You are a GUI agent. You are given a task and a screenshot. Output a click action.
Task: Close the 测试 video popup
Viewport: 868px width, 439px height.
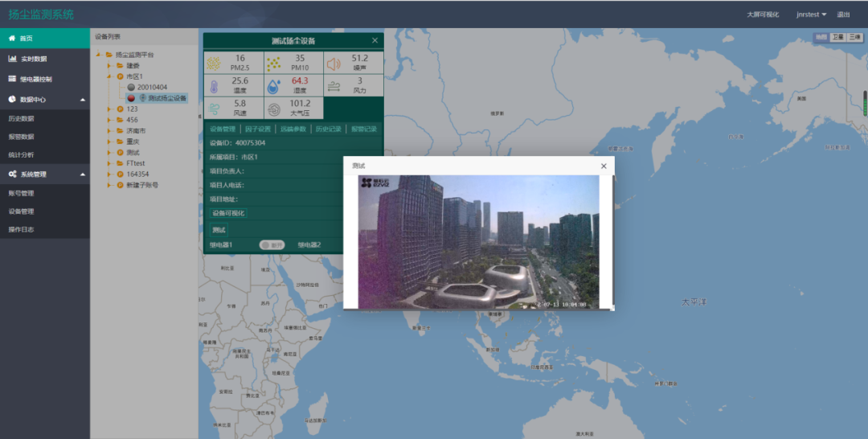[604, 166]
